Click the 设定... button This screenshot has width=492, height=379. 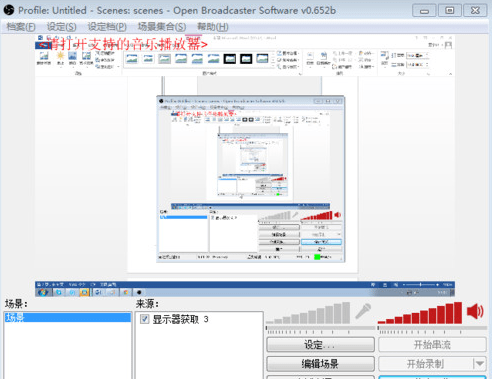(320, 344)
